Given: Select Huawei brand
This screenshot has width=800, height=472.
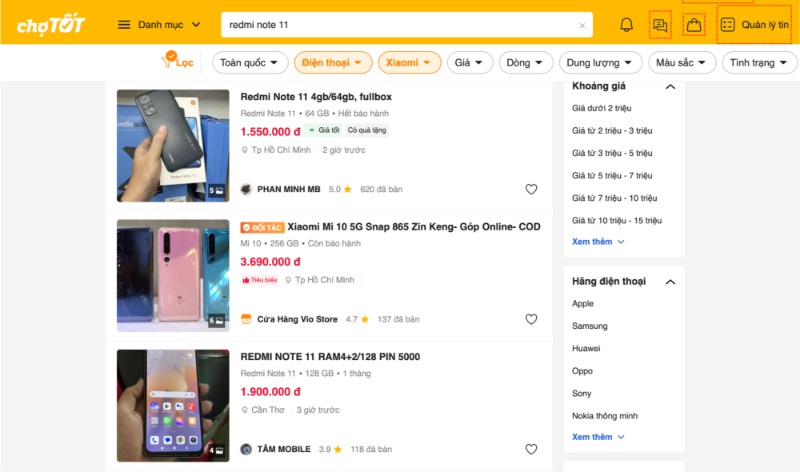Looking at the screenshot, I should [x=586, y=349].
